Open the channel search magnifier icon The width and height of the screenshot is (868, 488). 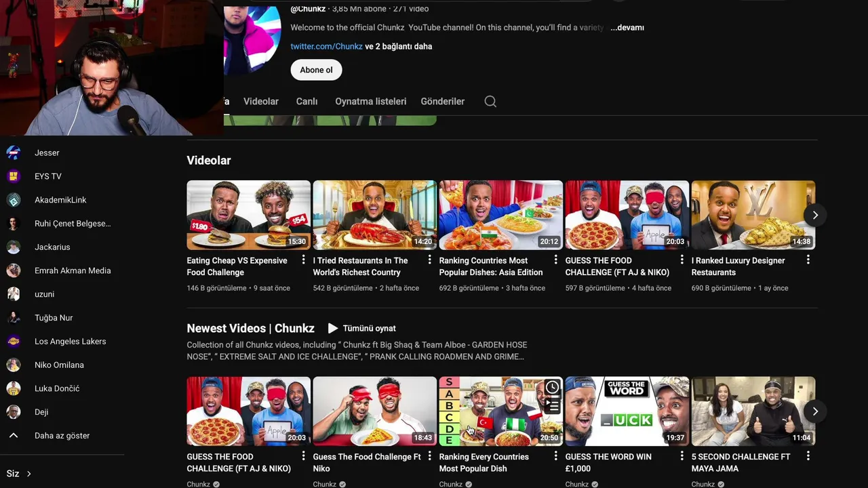490,102
